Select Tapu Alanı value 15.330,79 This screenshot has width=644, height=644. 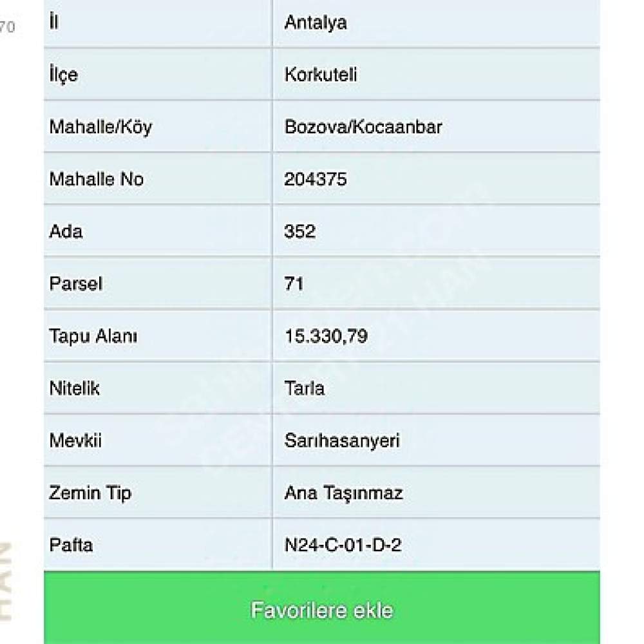pyautogui.click(x=326, y=336)
